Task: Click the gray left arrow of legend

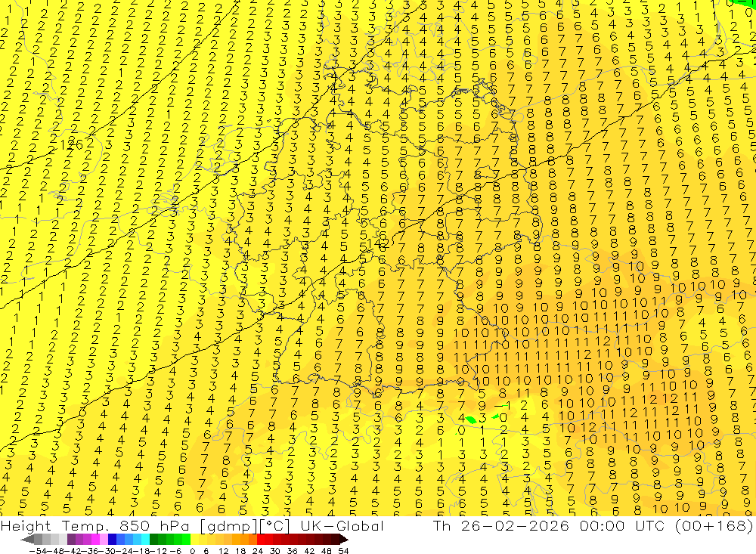Action: click(x=27, y=540)
